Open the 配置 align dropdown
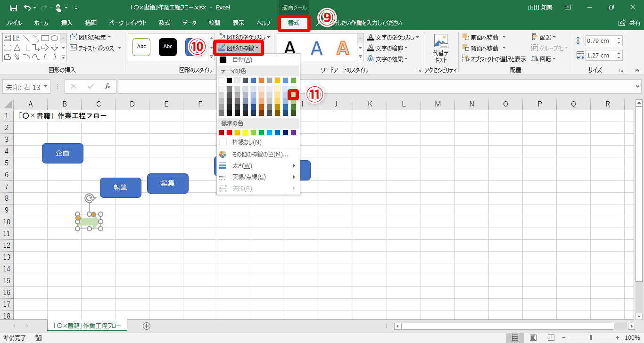Viewport: 644px width, 343px height. click(544, 37)
